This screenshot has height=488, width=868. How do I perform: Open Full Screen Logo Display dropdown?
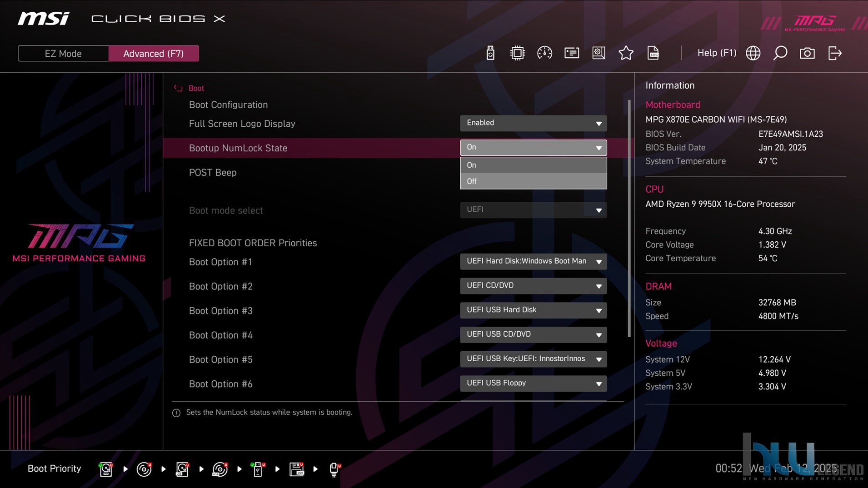pyautogui.click(x=533, y=123)
